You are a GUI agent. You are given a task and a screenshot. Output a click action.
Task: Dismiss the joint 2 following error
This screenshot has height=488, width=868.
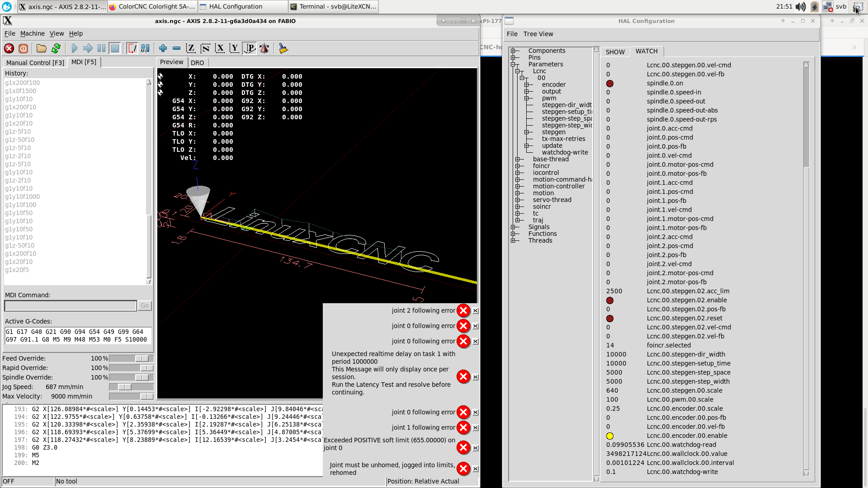pos(463,310)
